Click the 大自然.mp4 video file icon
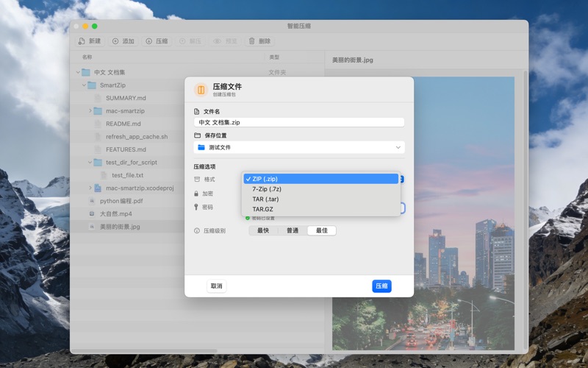Image resolution: width=588 pixels, height=368 pixels. tap(92, 213)
